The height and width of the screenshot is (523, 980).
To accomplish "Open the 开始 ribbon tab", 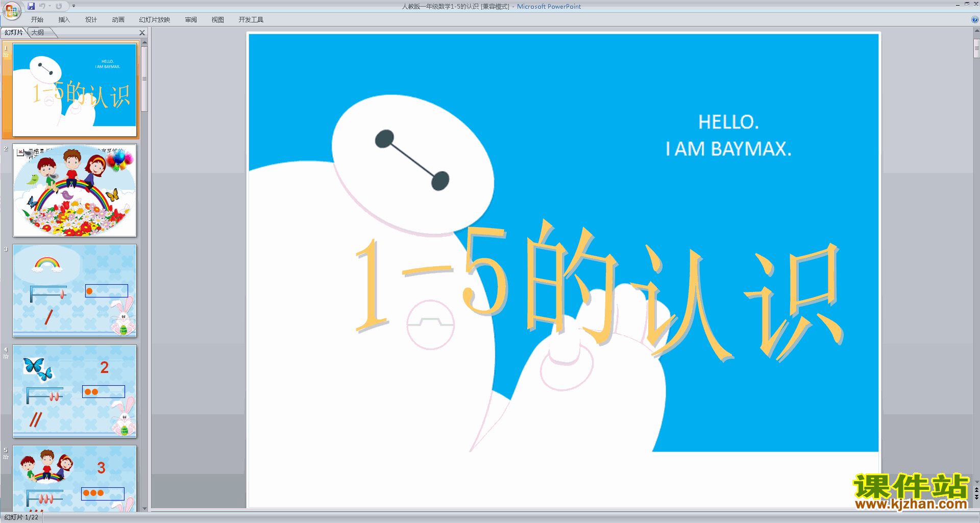I will (37, 19).
